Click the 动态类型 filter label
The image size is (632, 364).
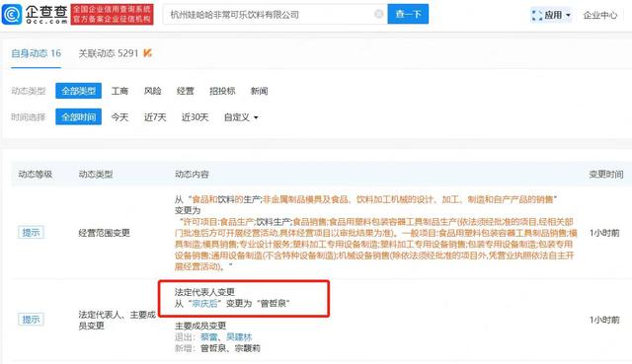29,91
